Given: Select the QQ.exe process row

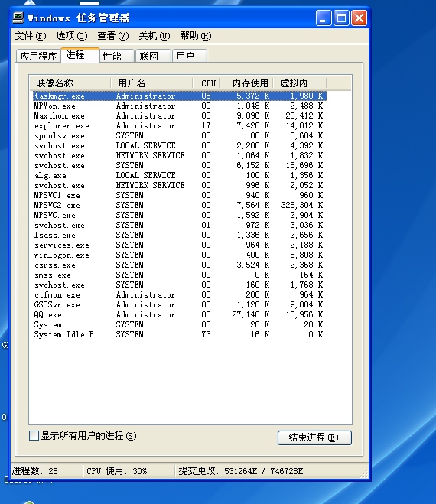Looking at the screenshot, I should tap(180, 314).
